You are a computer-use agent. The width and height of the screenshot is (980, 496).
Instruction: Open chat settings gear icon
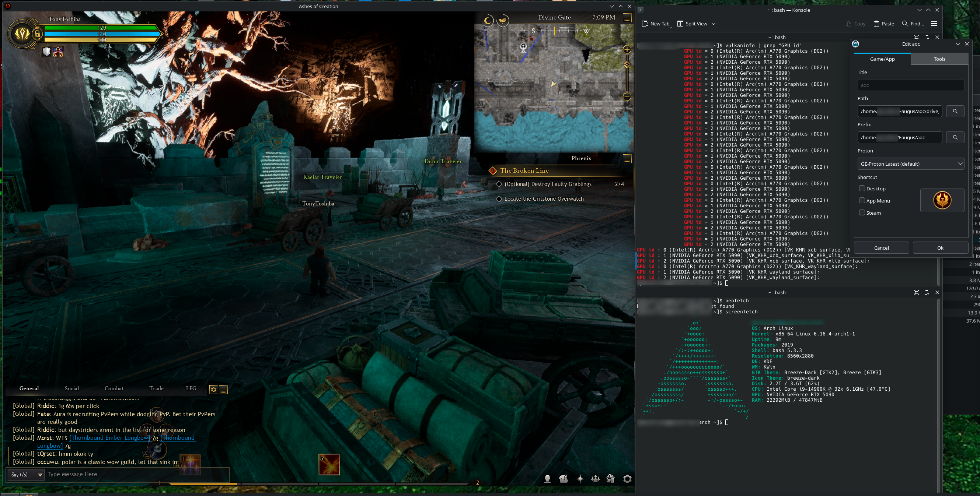click(214, 389)
